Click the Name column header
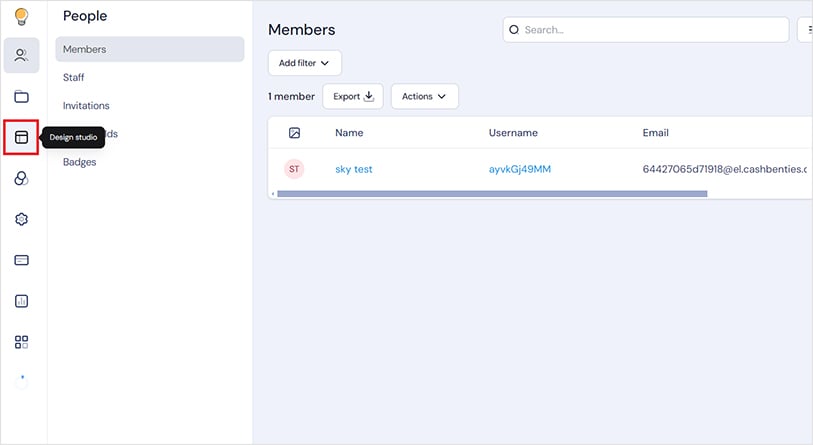 (349, 133)
